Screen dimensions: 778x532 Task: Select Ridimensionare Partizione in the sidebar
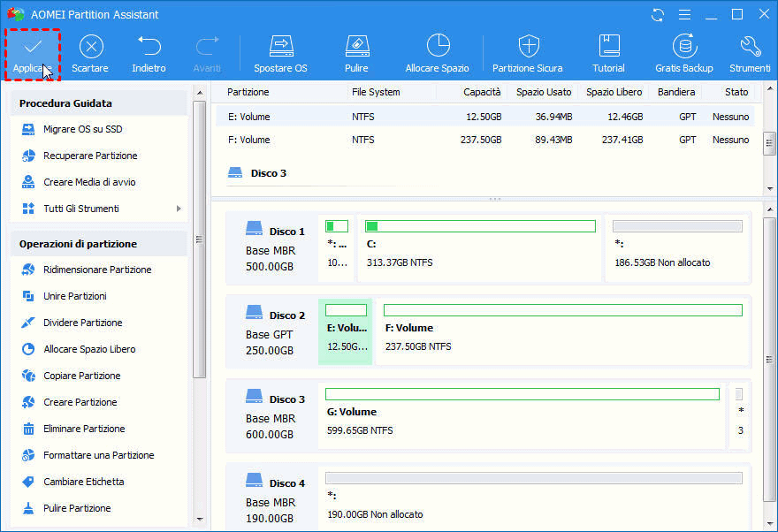[97, 270]
